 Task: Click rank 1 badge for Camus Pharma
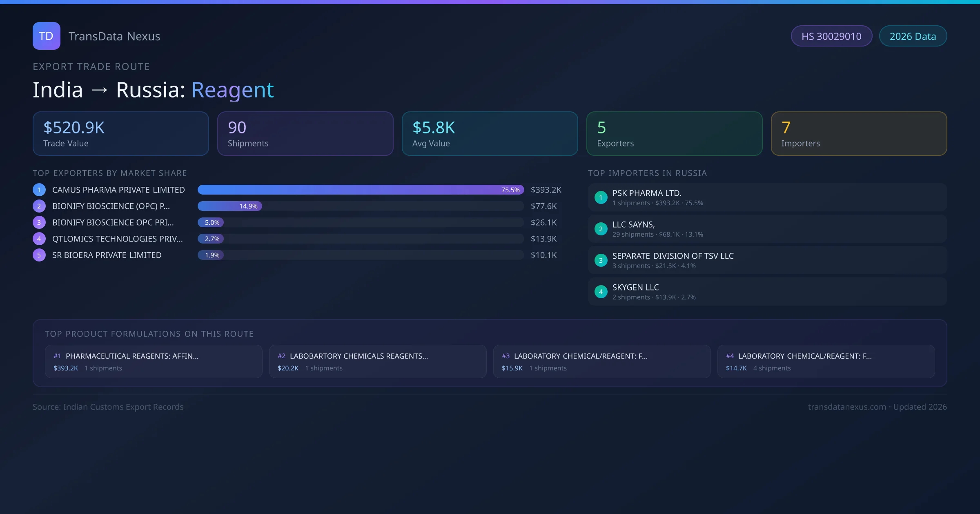(39, 190)
